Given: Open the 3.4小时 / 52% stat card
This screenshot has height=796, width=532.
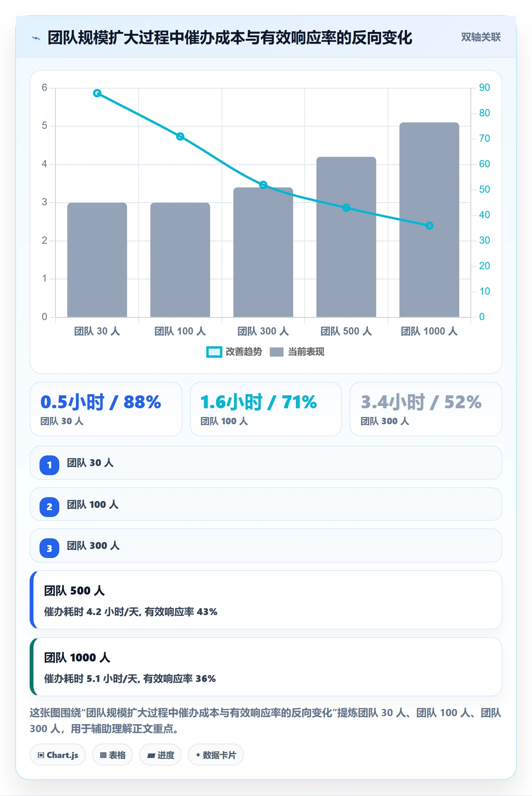Looking at the screenshot, I should coord(426,409).
